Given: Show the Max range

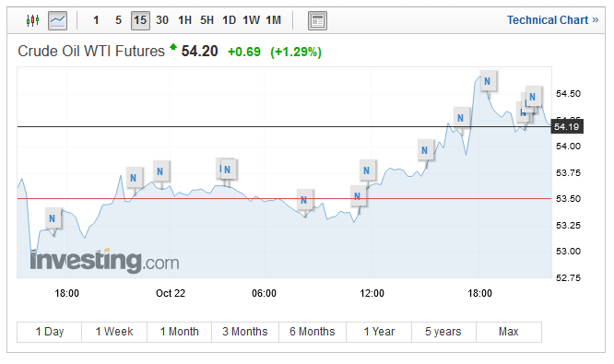Looking at the screenshot, I should pyautogui.click(x=509, y=332).
